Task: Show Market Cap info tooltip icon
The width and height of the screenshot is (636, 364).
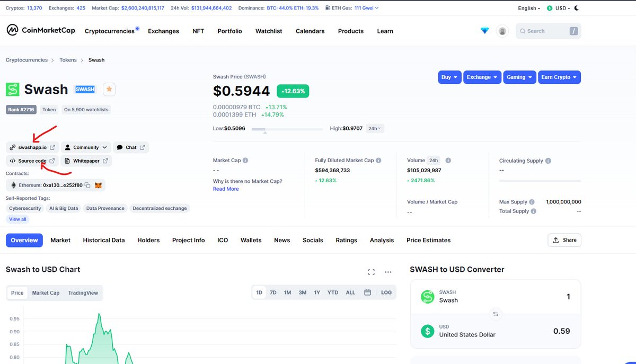Action: click(245, 161)
